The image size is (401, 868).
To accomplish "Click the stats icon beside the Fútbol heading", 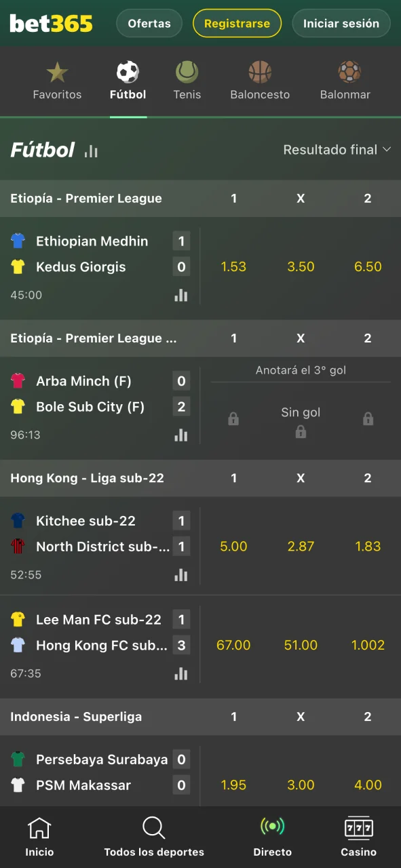I will click(x=91, y=151).
